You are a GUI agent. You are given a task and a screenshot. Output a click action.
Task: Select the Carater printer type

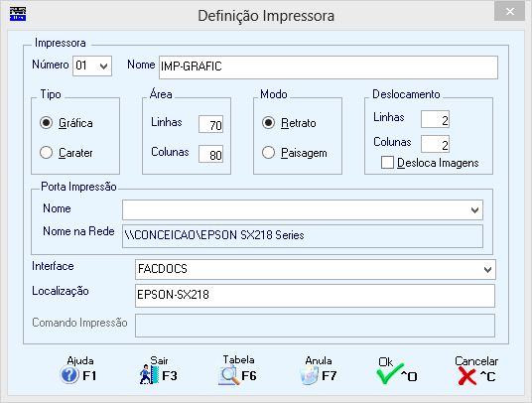(46, 152)
